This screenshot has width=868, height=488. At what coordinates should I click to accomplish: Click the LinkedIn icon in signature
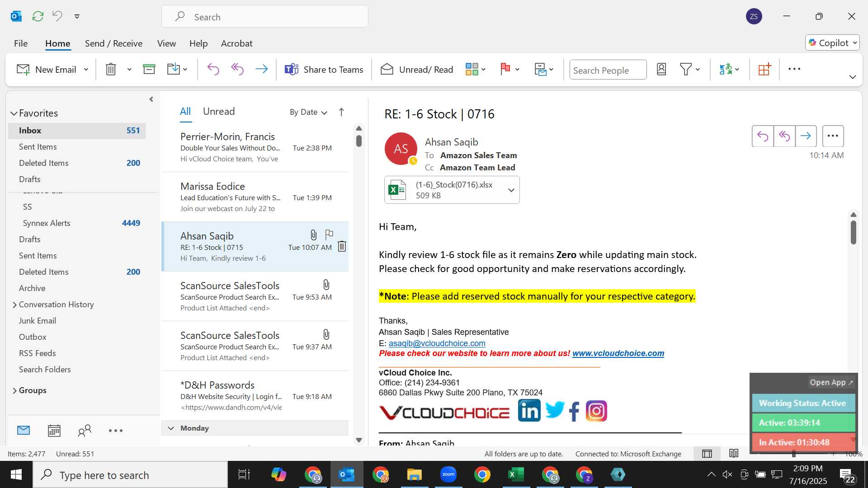[x=529, y=410]
